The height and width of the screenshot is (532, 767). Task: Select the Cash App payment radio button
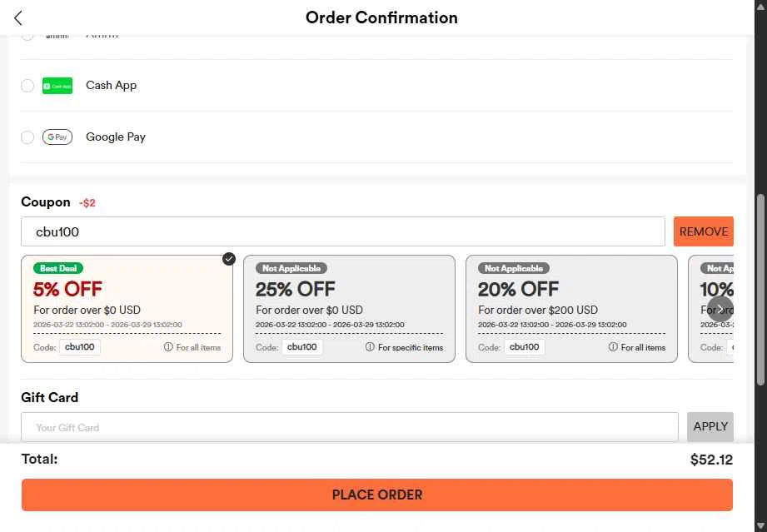(x=27, y=86)
